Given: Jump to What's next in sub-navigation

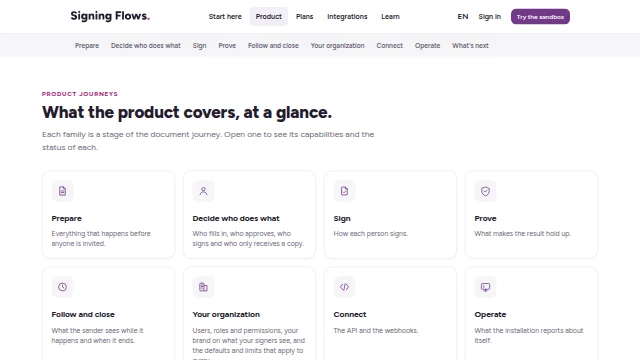Looking at the screenshot, I should 470,46.
